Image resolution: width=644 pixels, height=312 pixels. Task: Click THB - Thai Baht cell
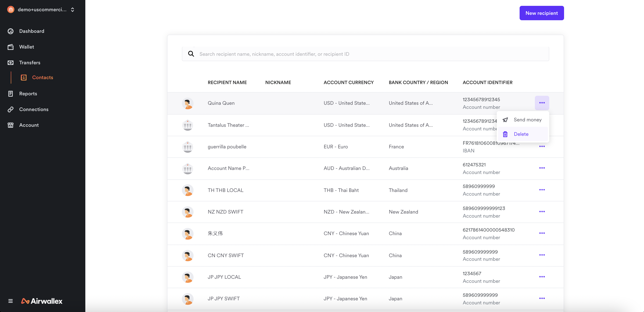click(341, 190)
